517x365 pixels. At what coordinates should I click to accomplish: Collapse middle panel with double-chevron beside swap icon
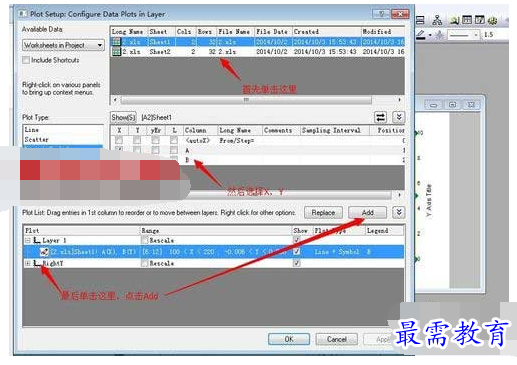click(399, 117)
